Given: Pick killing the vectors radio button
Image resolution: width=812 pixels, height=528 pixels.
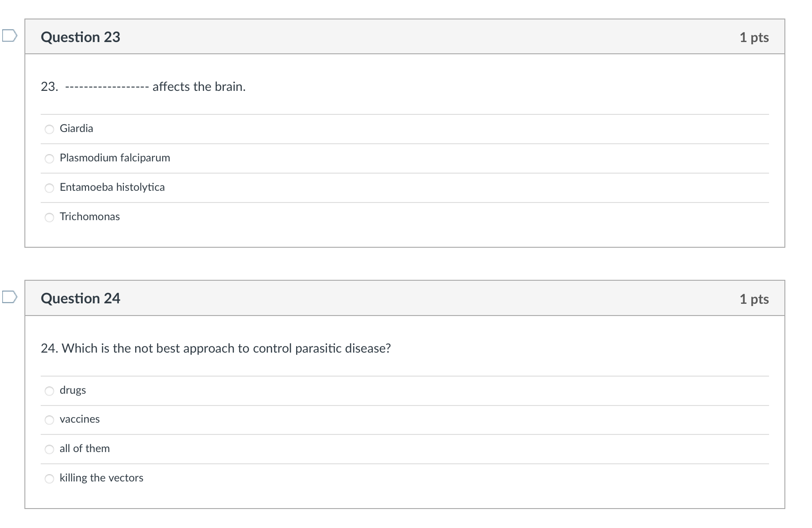Looking at the screenshot, I should coord(49,479).
